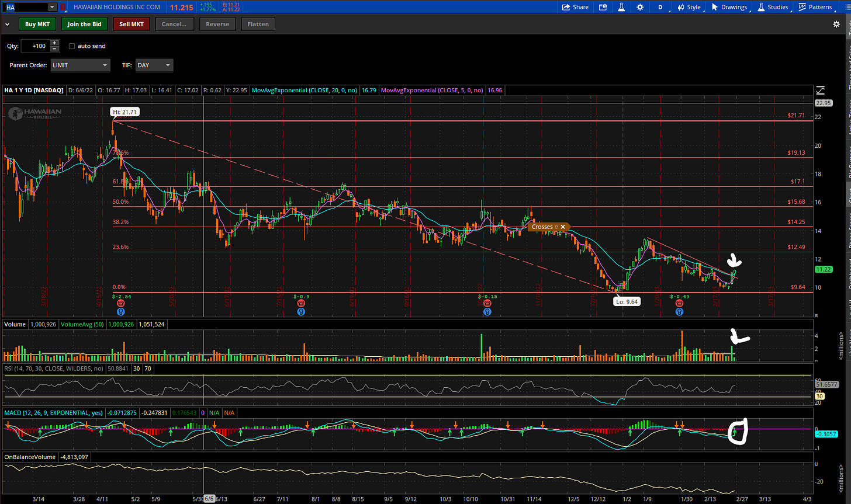Click the drawing icon beside 22.95 price label

(821, 91)
